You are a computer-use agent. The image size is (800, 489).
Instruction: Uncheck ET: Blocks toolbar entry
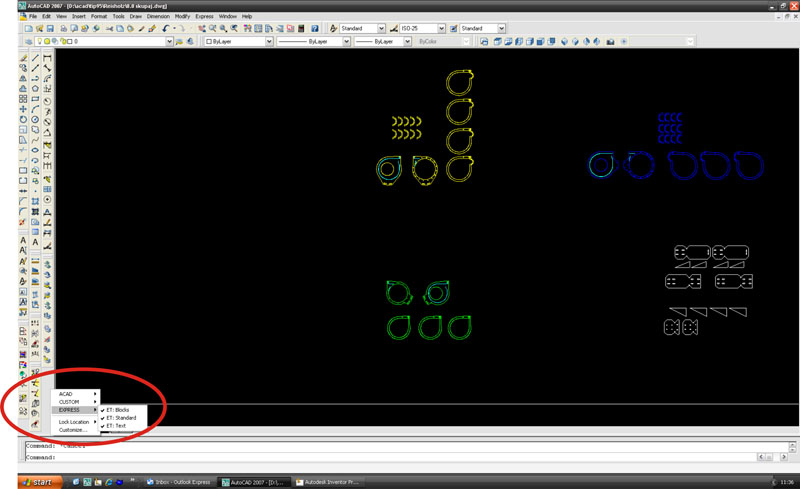118,410
